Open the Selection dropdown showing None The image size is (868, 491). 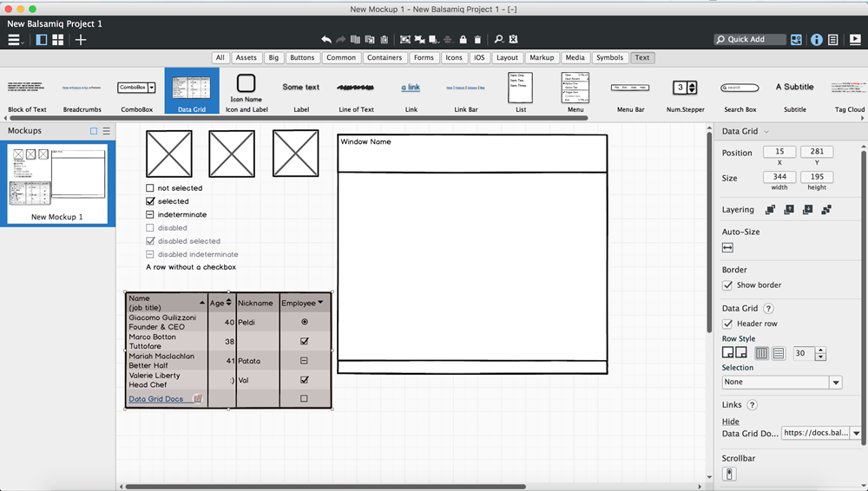(x=781, y=383)
